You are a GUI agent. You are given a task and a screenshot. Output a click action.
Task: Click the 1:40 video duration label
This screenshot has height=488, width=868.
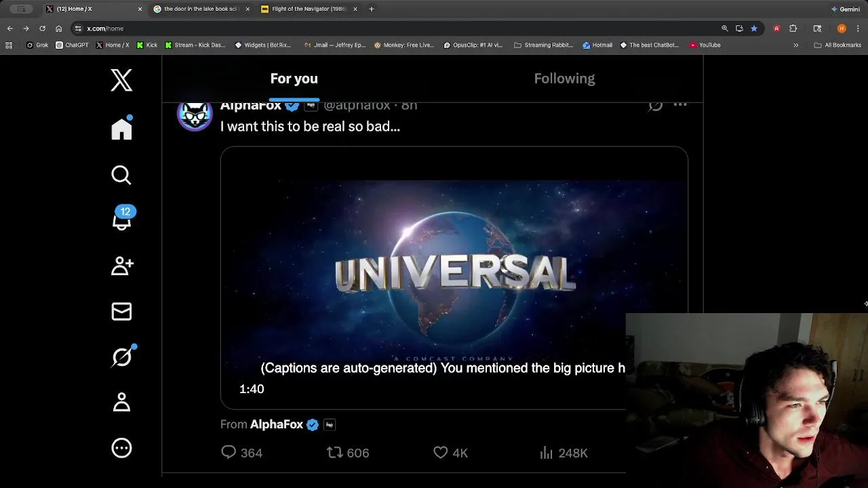click(x=252, y=389)
